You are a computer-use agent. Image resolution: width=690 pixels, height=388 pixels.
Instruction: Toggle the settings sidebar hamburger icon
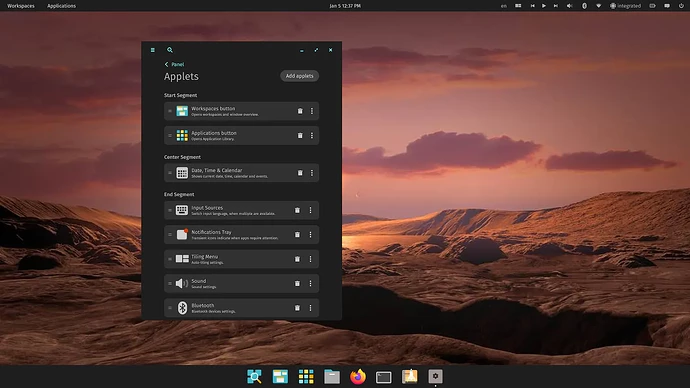[x=153, y=50]
